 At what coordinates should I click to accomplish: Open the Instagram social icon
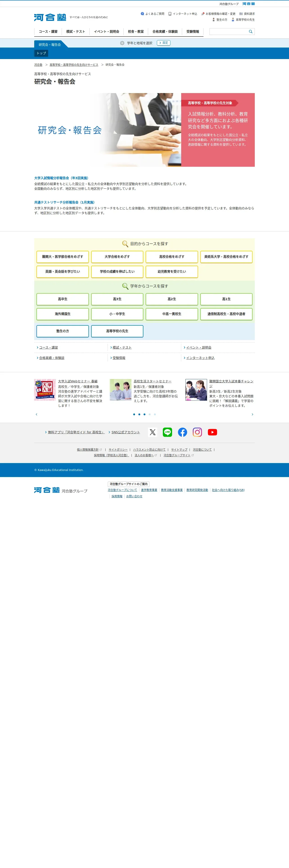197,432
